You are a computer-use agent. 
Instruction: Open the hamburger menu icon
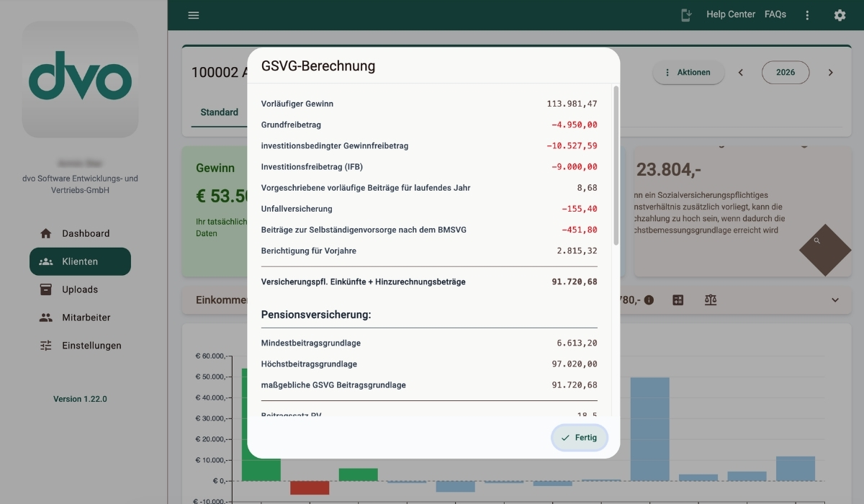193,15
